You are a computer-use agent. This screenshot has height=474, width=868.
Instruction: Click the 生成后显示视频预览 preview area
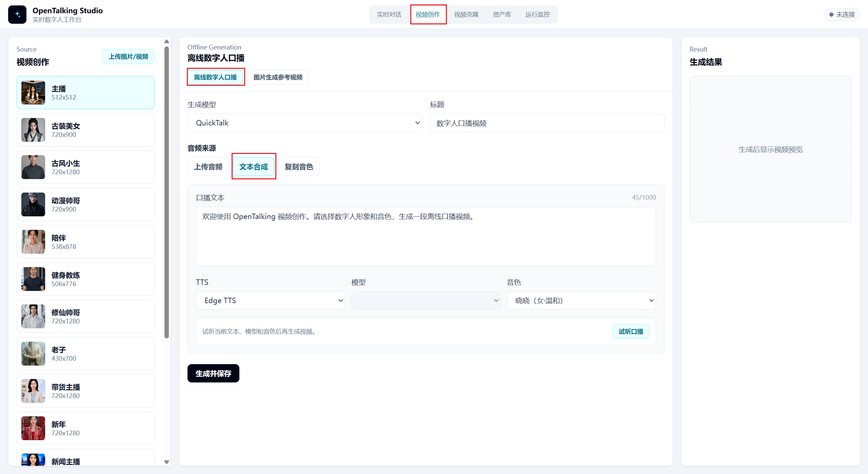pos(771,149)
